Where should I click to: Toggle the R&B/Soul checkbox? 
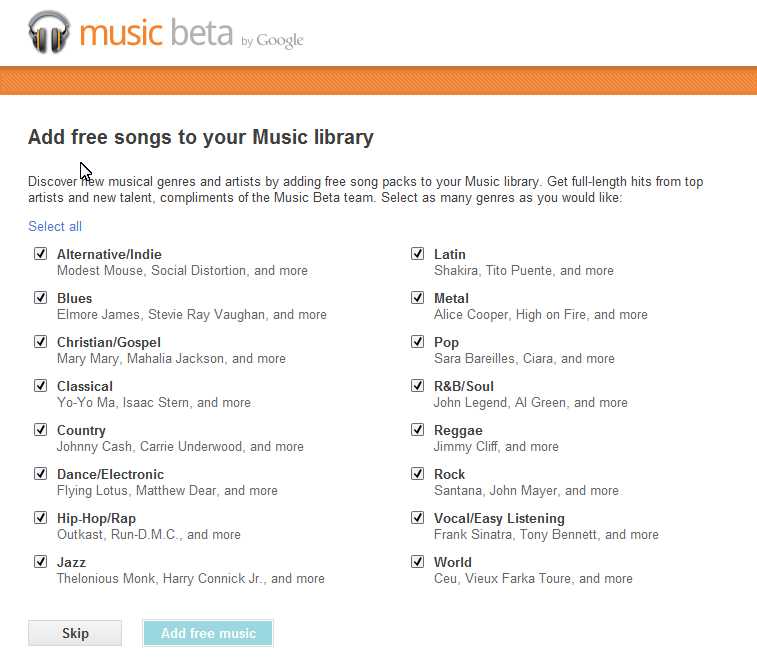tap(418, 386)
